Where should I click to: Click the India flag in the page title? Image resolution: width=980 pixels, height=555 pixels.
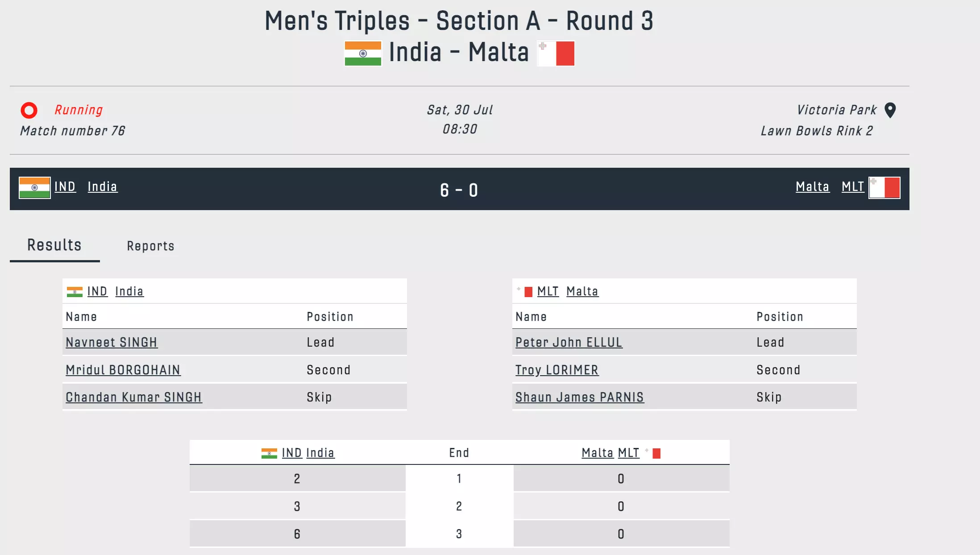pos(363,54)
